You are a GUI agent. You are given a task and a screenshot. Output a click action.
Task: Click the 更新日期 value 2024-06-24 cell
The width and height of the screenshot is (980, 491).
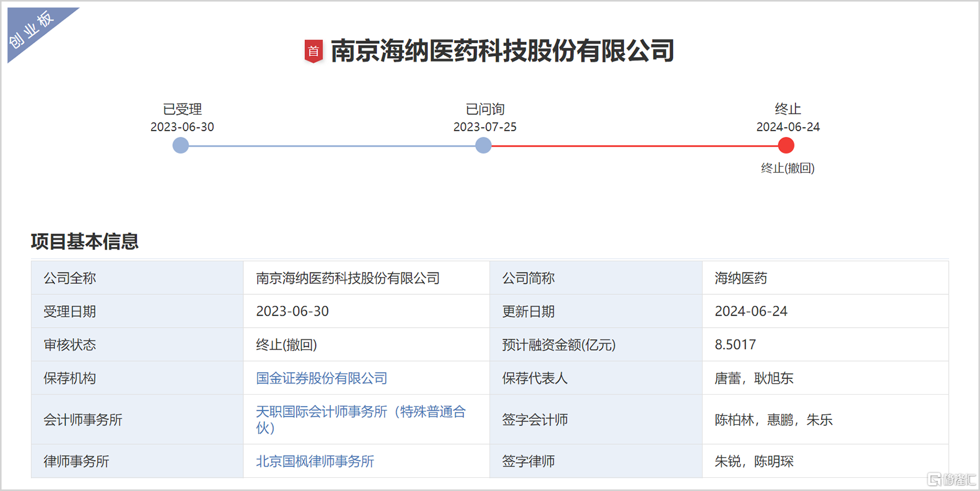click(x=826, y=312)
